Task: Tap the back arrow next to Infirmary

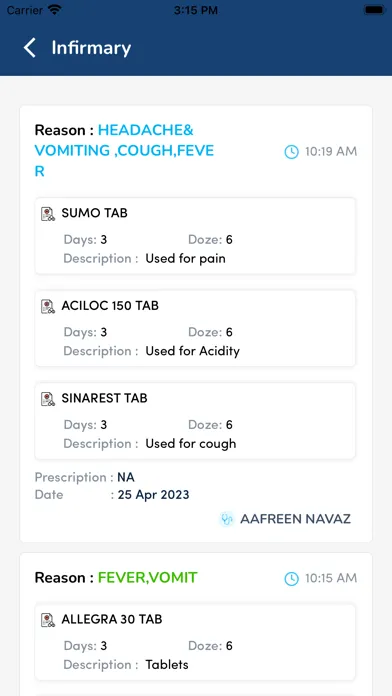Action: (30, 48)
